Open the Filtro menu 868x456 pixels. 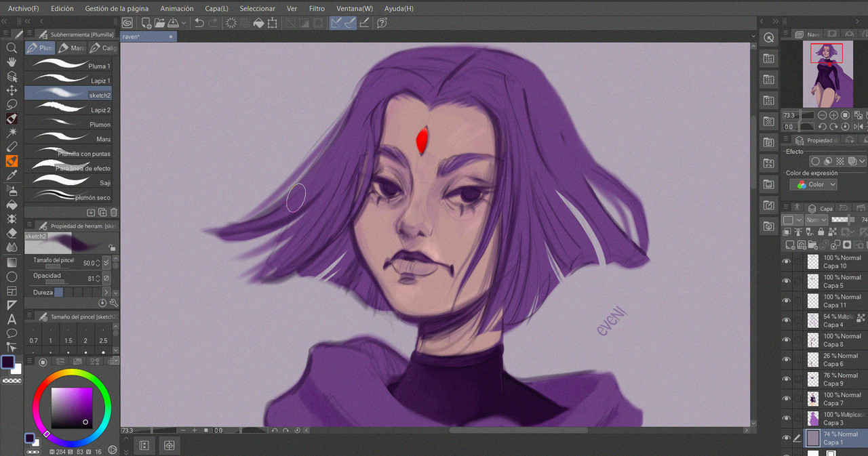point(317,9)
